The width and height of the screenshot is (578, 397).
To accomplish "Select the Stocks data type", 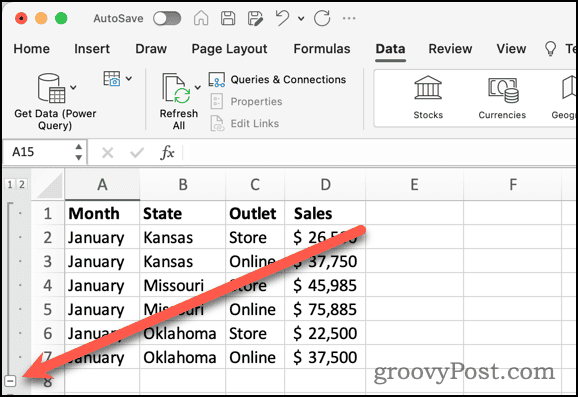I will click(x=428, y=98).
